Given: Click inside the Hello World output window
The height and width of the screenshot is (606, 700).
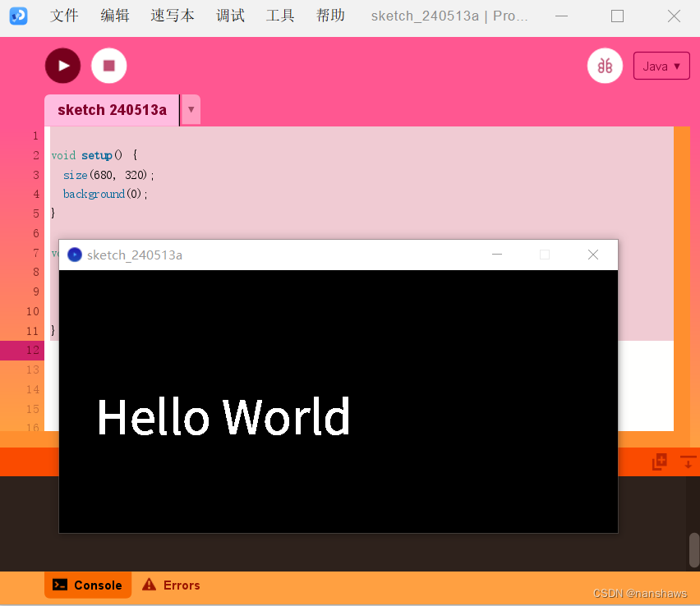Looking at the screenshot, I should pos(338,402).
